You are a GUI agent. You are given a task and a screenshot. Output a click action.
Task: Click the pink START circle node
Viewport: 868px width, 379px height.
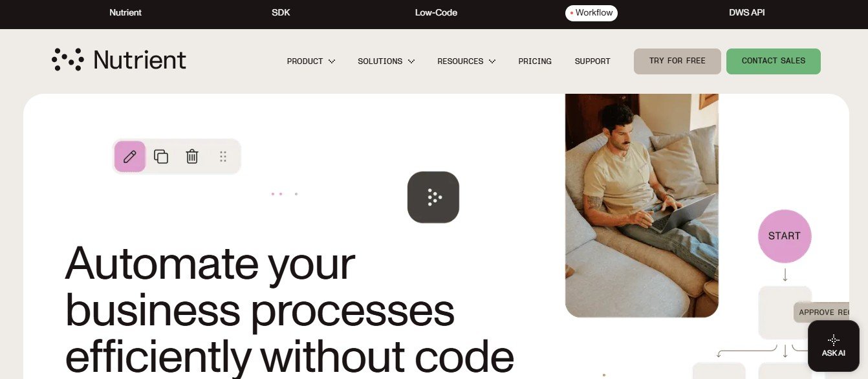click(785, 236)
